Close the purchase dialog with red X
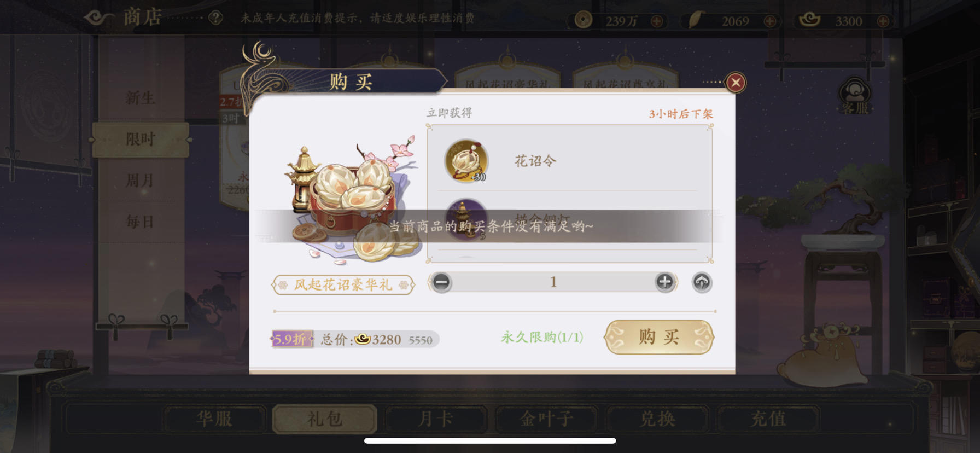Image resolution: width=980 pixels, height=453 pixels. [x=736, y=83]
